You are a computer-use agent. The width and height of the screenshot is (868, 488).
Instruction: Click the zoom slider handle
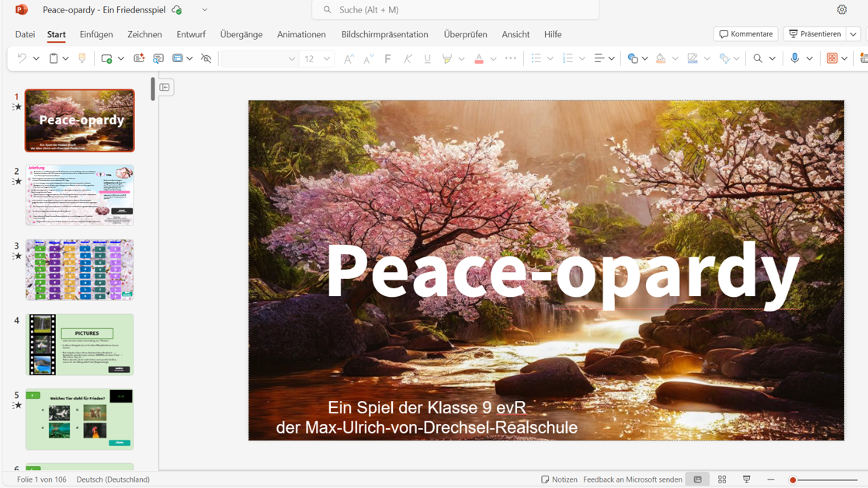pos(793,479)
